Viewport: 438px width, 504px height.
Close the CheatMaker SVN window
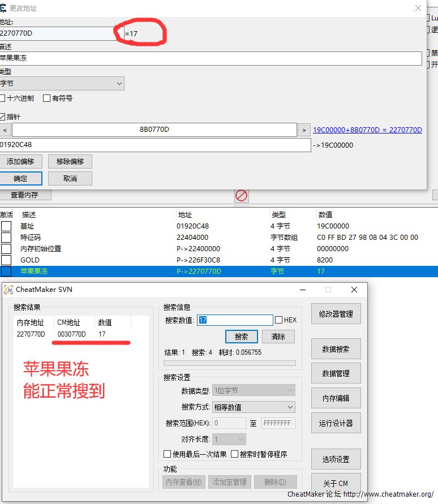click(354, 290)
